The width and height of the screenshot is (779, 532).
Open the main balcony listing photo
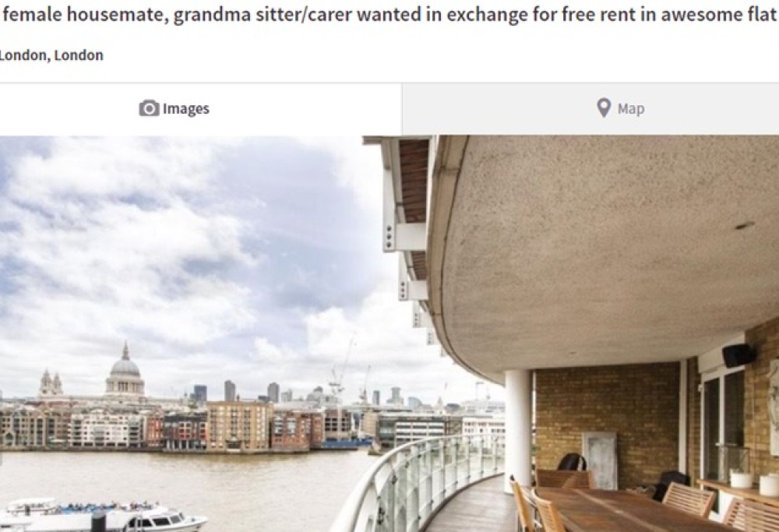[389, 333]
